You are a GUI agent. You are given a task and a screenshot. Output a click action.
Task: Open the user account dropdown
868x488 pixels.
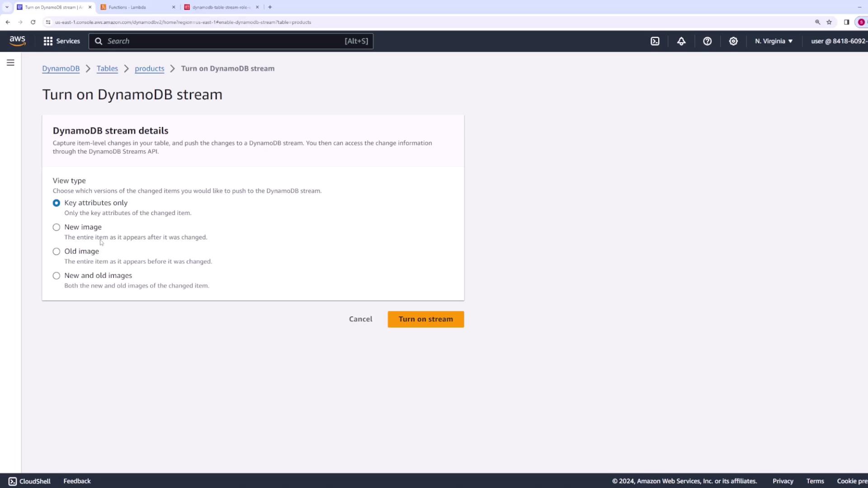point(838,41)
